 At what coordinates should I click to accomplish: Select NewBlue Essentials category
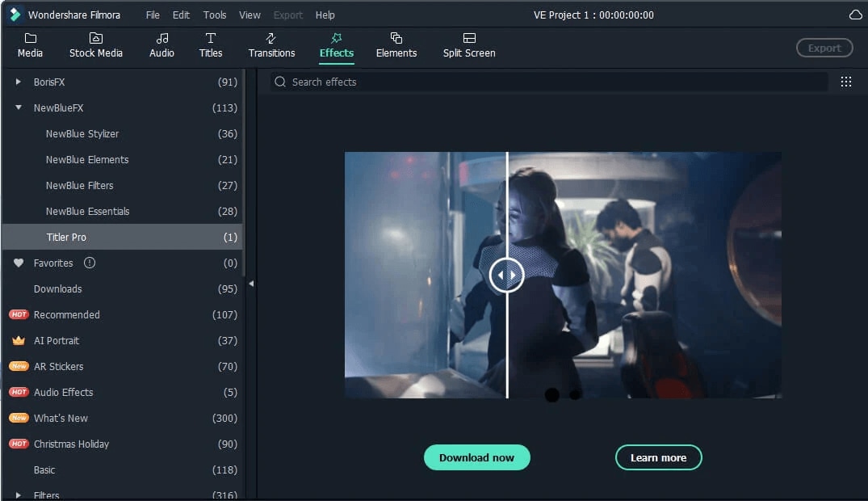coord(122,211)
